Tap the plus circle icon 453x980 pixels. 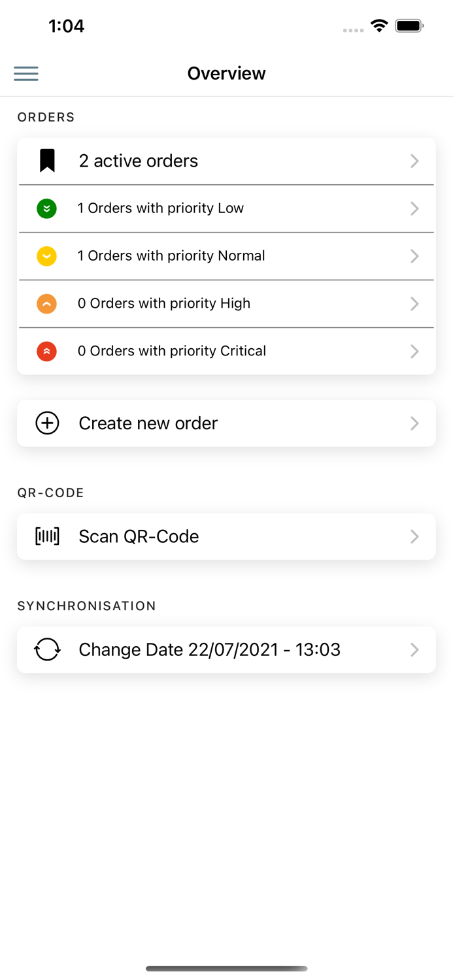(x=47, y=423)
